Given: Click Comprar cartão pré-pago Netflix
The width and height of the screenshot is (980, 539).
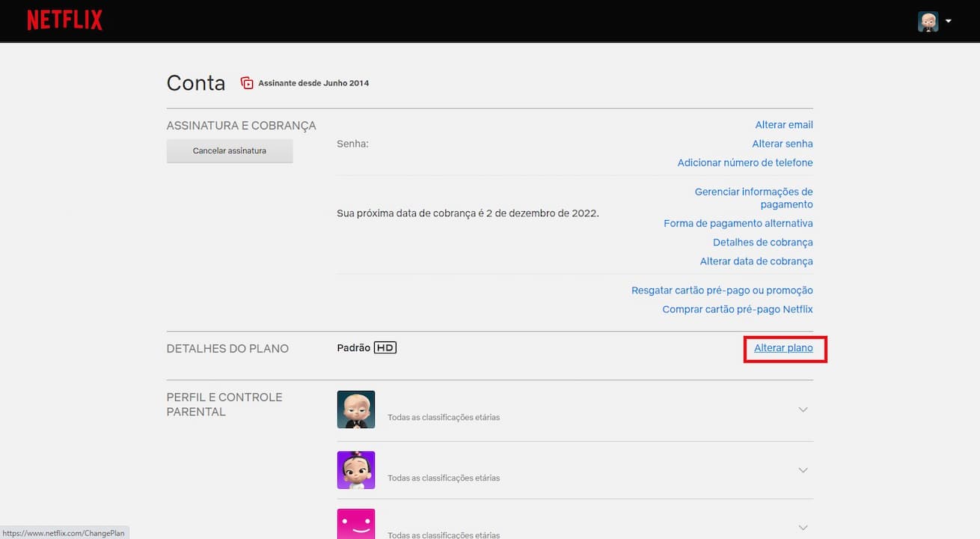Looking at the screenshot, I should (x=738, y=309).
